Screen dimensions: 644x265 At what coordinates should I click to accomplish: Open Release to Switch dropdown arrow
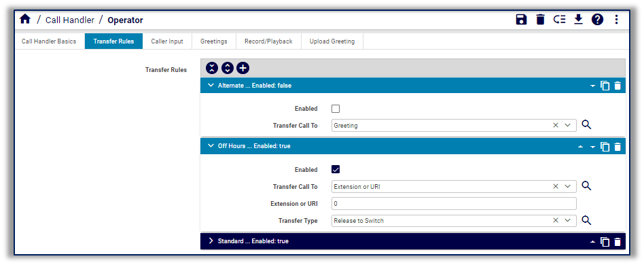pyautogui.click(x=568, y=220)
